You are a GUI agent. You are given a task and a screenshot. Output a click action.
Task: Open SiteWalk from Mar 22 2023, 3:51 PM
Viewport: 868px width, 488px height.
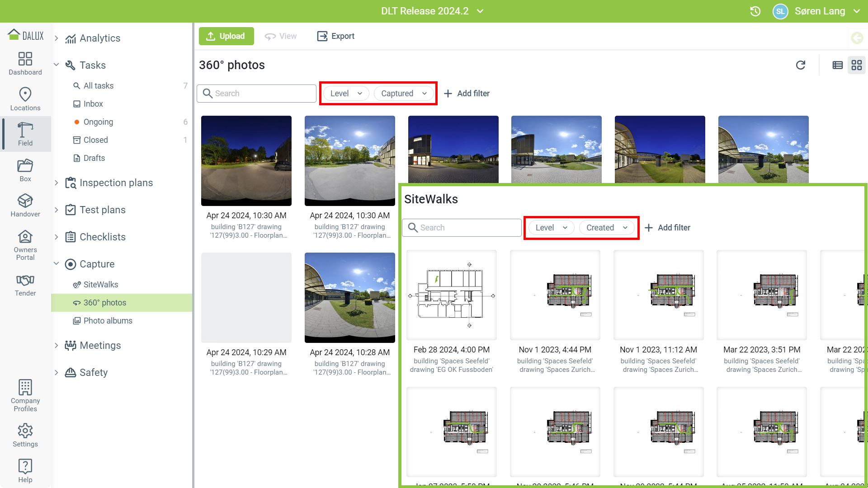click(x=762, y=295)
